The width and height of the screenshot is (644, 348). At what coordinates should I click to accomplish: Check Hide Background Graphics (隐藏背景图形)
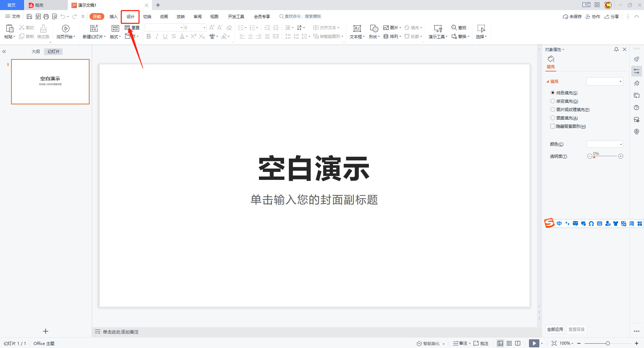tap(553, 126)
